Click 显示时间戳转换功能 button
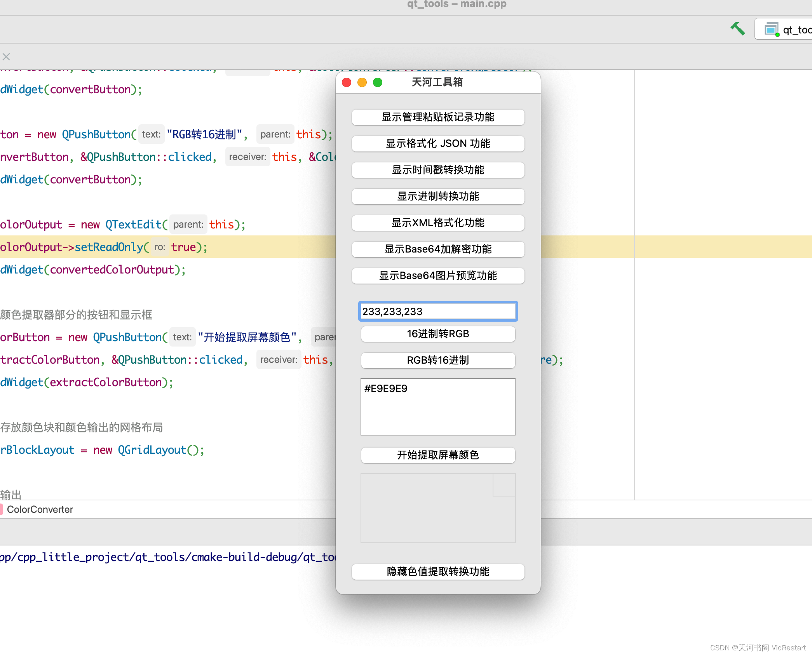This screenshot has height=655, width=812. point(438,170)
